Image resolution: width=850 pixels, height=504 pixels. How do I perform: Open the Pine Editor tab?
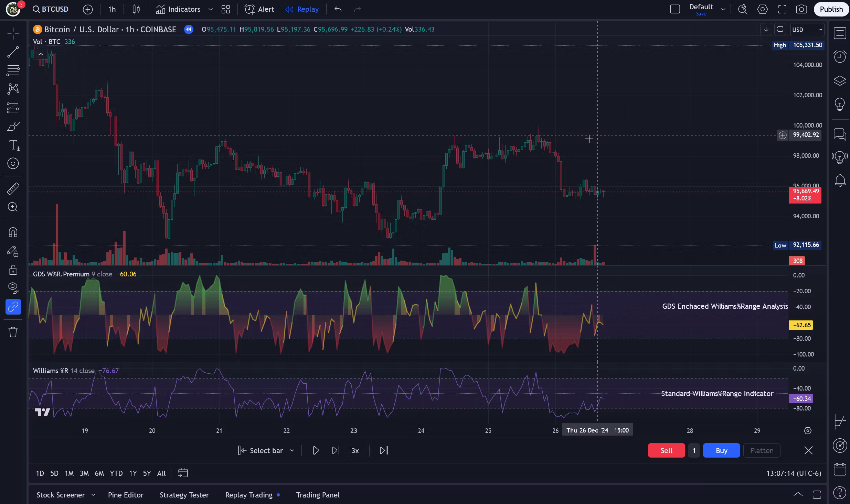coord(126,495)
